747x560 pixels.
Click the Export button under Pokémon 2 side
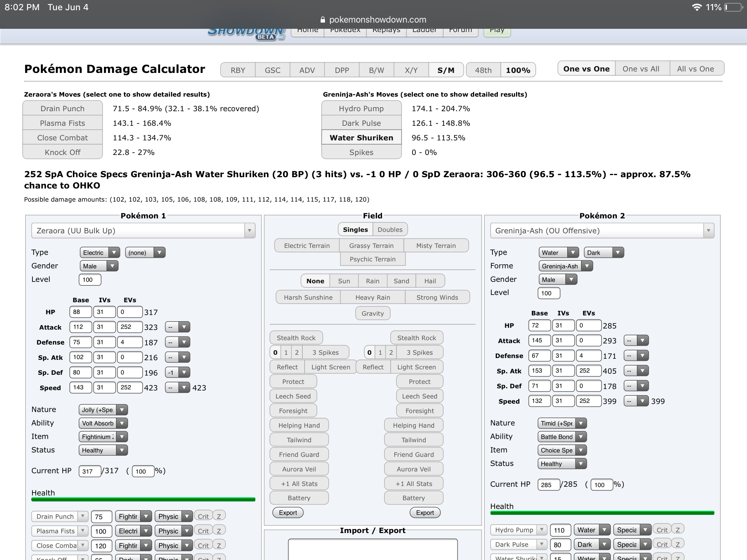pos(425,513)
